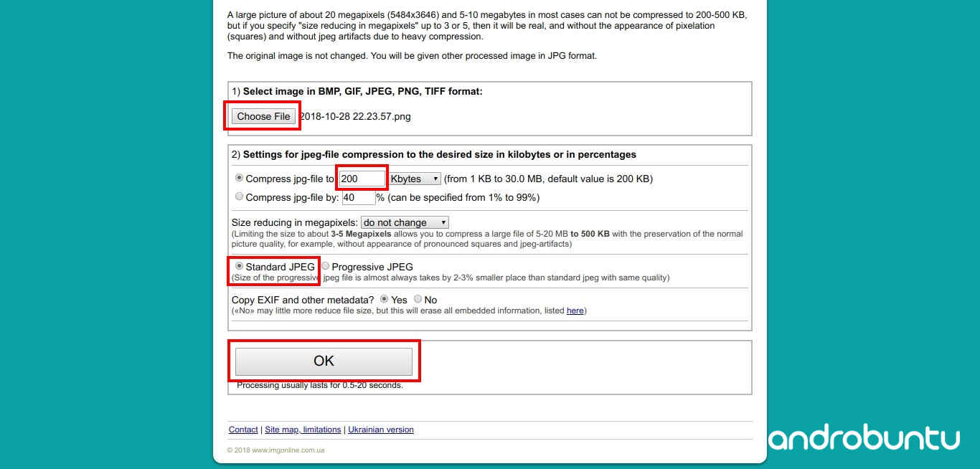Switch to the Ukrainian version link
The width and height of the screenshot is (980, 469).
point(381,430)
